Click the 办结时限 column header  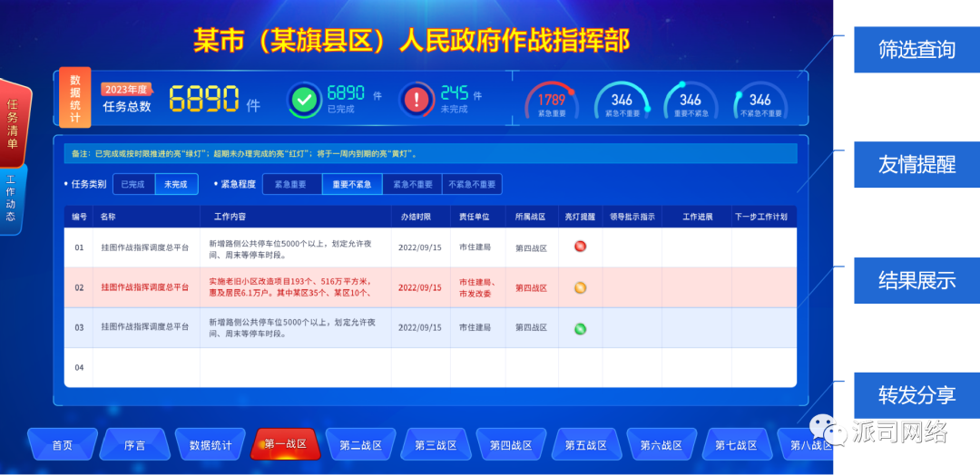[x=416, y=217]
